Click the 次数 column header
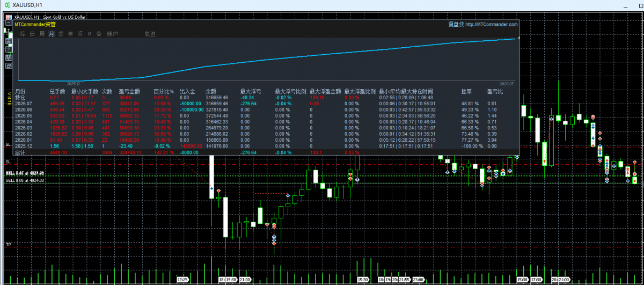 pyautogui.click(x=107, y=92)
